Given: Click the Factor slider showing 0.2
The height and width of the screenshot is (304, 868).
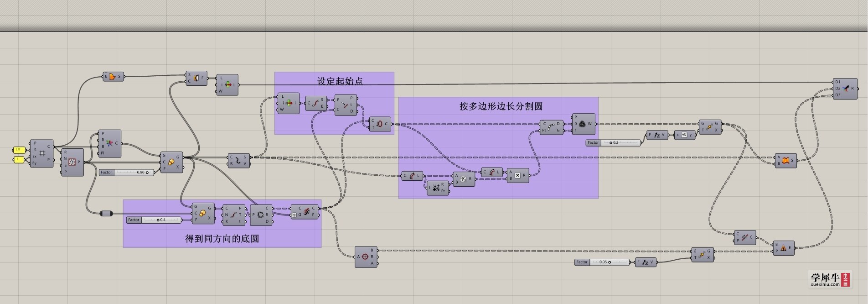Looking at the screenshot, I should [x=614, y=143].
